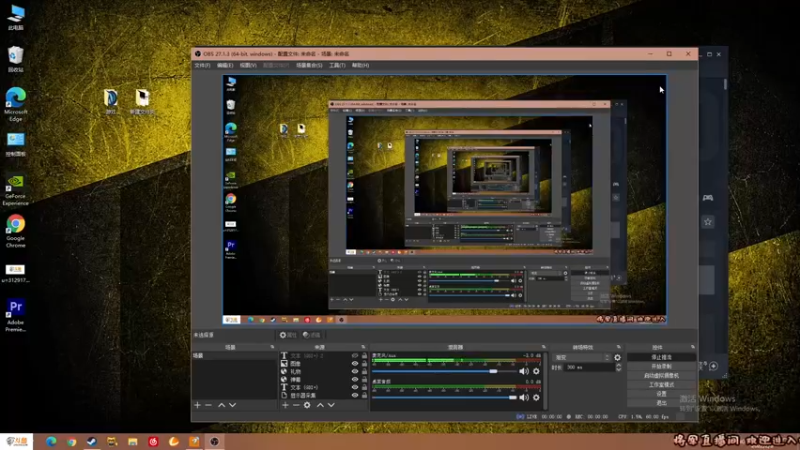
Task: Open the 场景集合(S) menu
Action: (309, 65)
